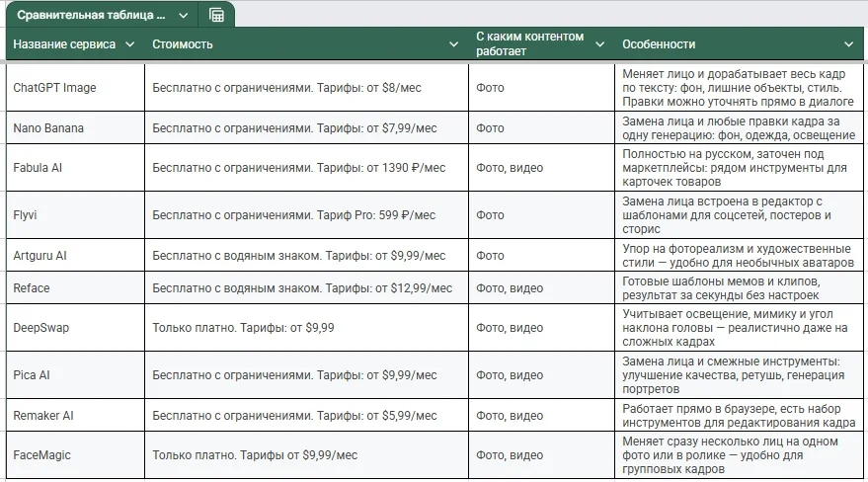Click the Тариф Pro: 599 ₽/мес cell

307,215
